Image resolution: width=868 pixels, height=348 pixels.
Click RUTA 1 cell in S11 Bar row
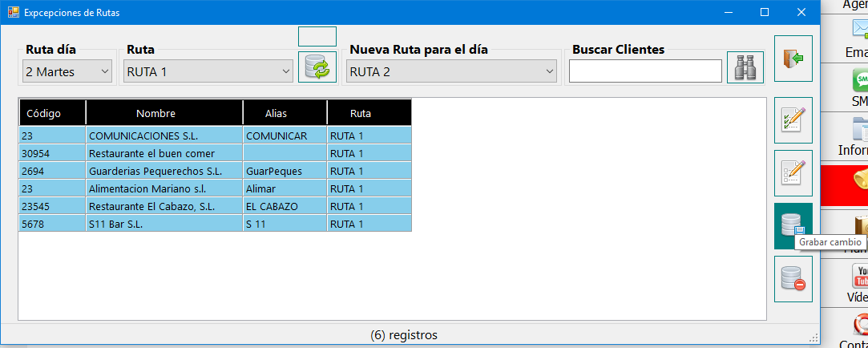click(x=369, y=225)
